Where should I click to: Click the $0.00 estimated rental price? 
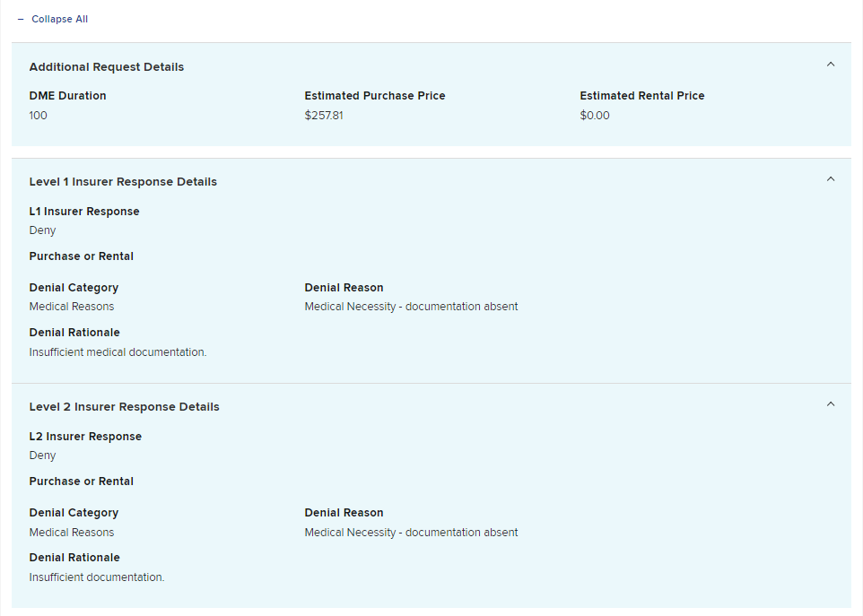(x=595, y=116)
